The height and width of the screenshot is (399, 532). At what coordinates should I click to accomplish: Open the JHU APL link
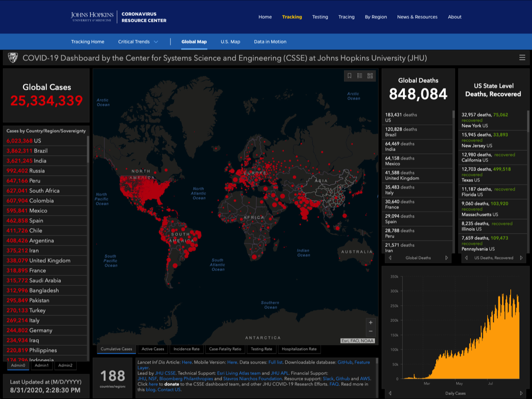[x=280, y=373]
